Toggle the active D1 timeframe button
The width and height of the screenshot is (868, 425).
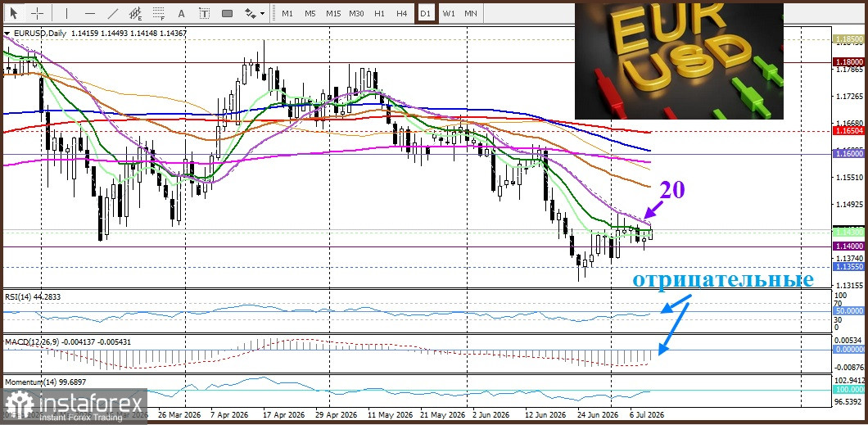pyautogui.click(x=425, y=13)
